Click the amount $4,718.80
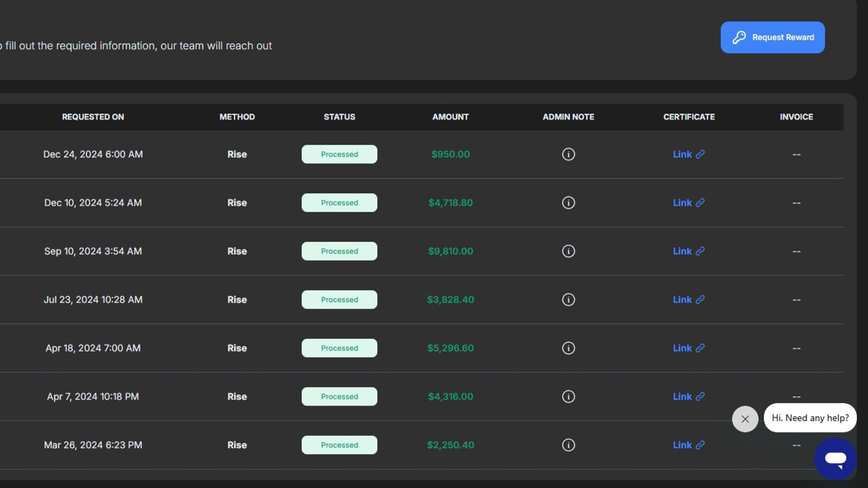Viewport: 868px width, 488px height. (450, 203)
